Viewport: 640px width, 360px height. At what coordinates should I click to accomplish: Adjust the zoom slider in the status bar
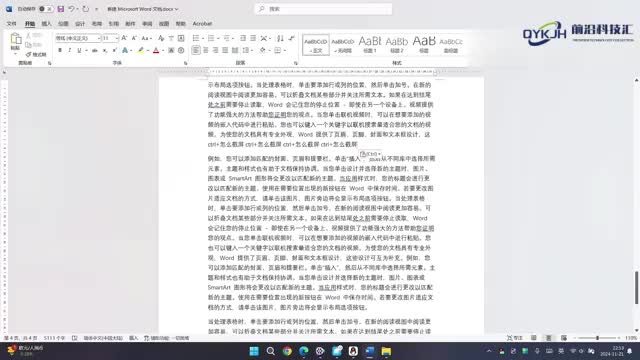597,338
